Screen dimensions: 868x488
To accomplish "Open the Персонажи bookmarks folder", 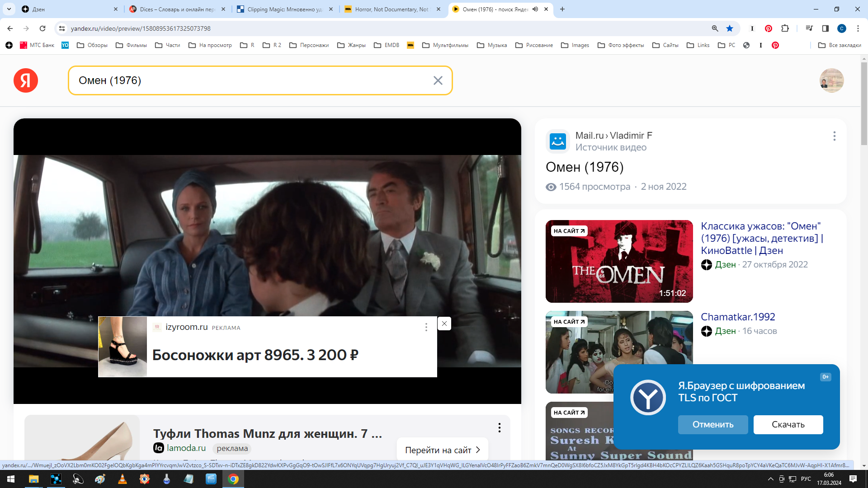I will [x=309, y=45].
